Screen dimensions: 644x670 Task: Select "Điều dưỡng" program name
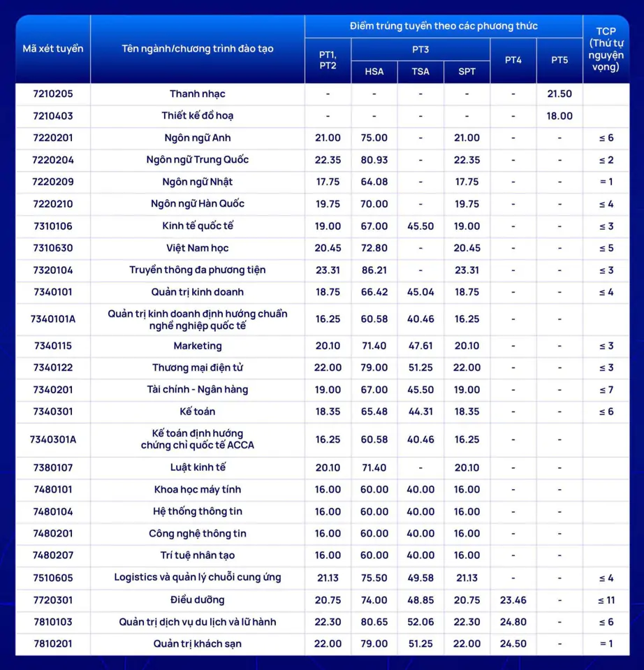[x=197, y=600]
